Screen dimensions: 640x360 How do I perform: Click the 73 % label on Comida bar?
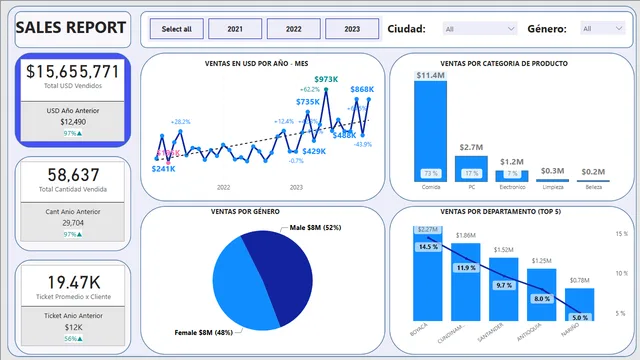[x=431, y=173]
